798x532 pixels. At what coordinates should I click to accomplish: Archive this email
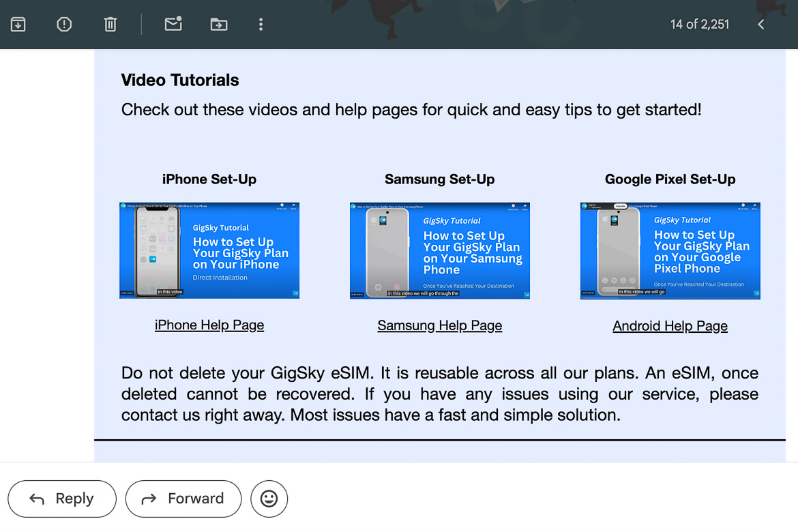coord(18,24)
